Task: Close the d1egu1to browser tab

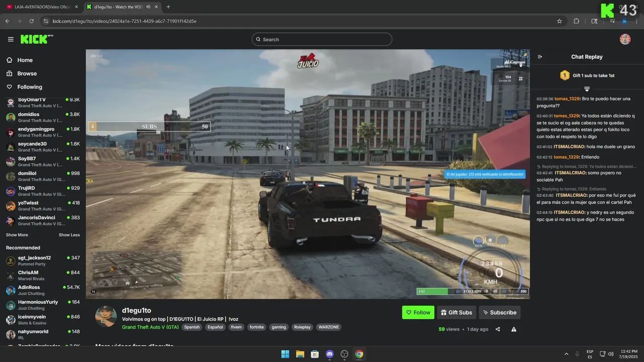Action: (156, 7)
